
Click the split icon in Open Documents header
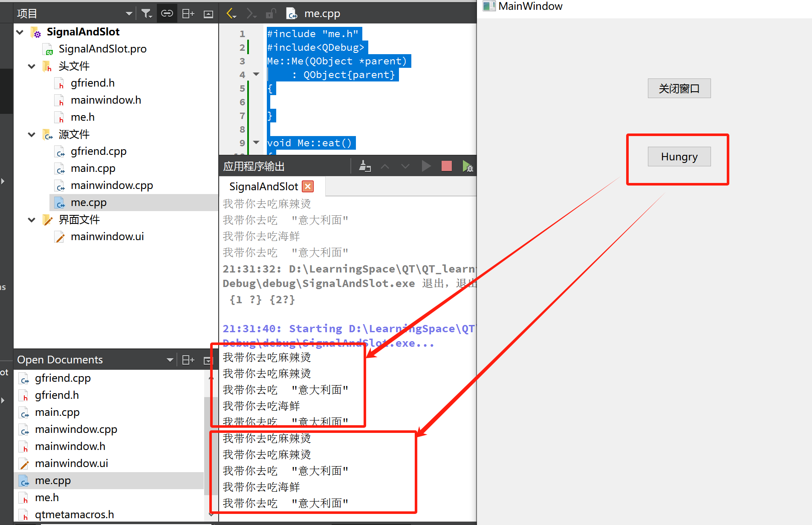point(188,360)
